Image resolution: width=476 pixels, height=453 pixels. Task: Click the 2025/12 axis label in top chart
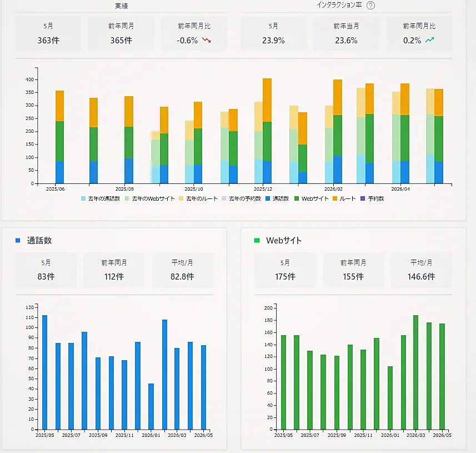click(263, 189)
